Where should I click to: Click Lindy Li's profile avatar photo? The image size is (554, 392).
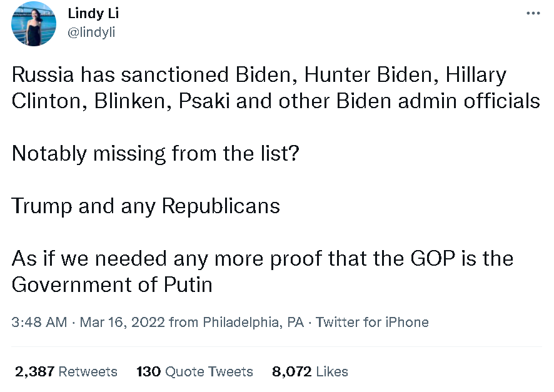pyautogui.click(x=34, y=24)
